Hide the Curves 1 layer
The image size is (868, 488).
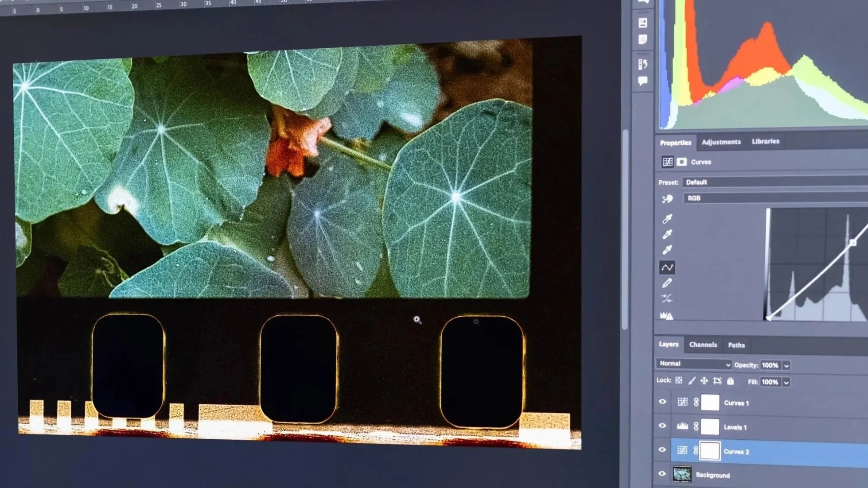coord(662,402)
